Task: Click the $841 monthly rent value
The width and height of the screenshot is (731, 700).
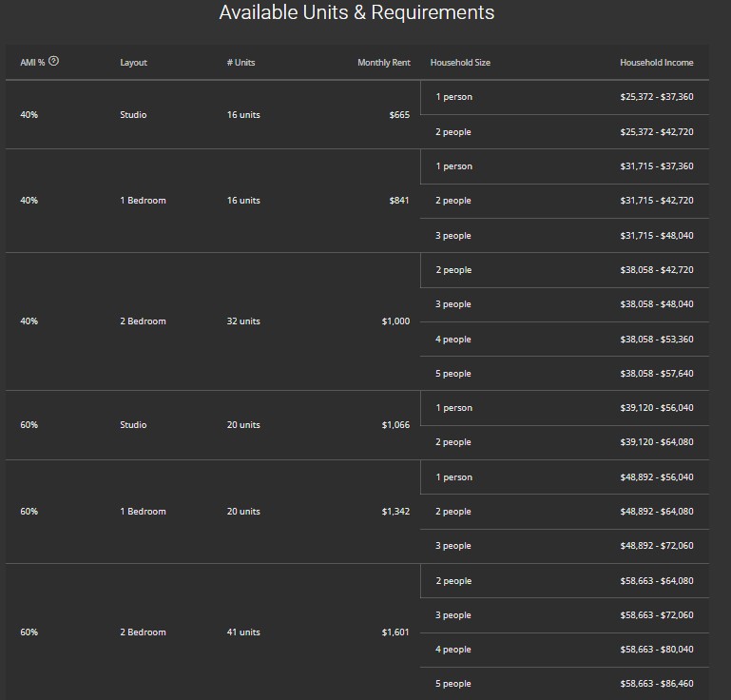Action: pyautogui.click(x=399, y=201)
